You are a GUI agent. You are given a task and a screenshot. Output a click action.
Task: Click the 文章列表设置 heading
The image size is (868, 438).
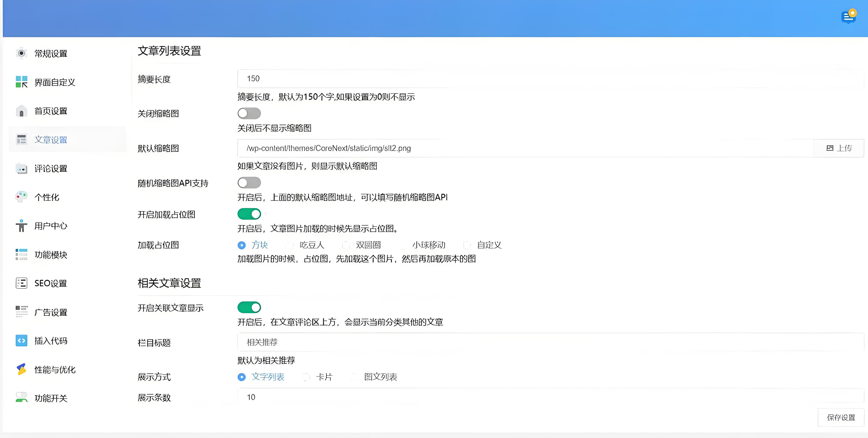click(x=169, y=51)
